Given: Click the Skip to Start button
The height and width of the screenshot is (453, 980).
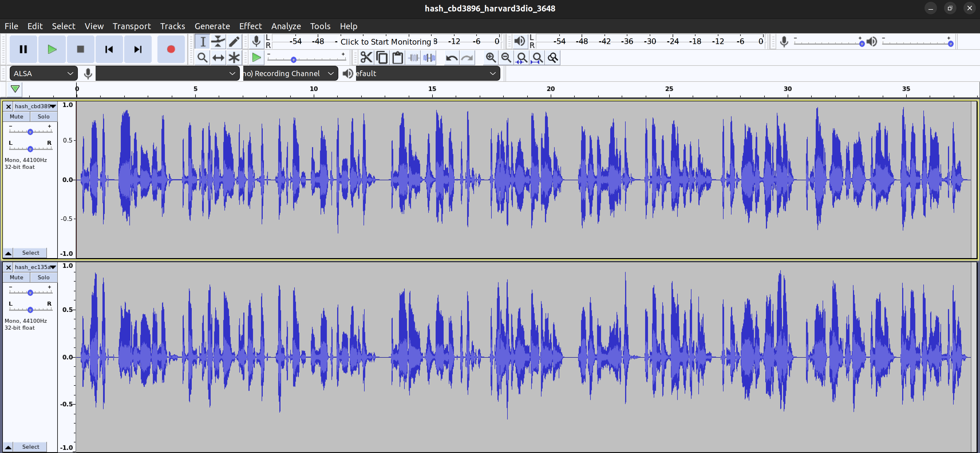Looking at the screenshot, I should (x=109, y=49).
